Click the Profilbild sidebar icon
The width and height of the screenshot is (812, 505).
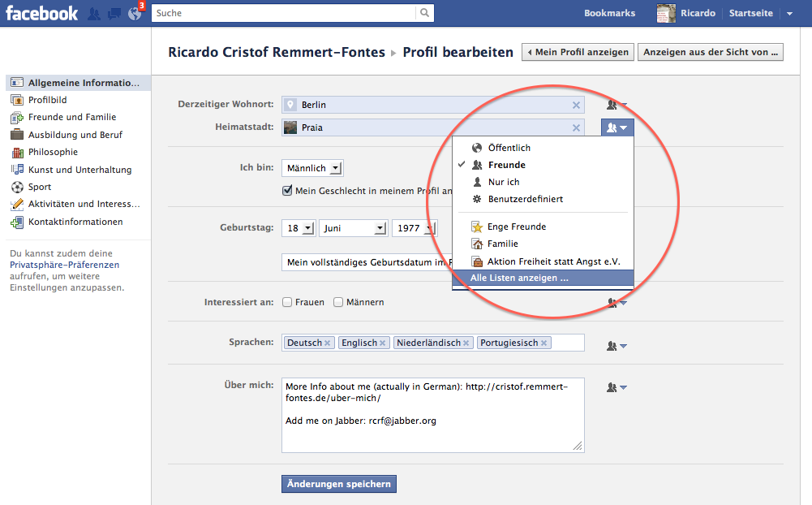tap(17, 100)
